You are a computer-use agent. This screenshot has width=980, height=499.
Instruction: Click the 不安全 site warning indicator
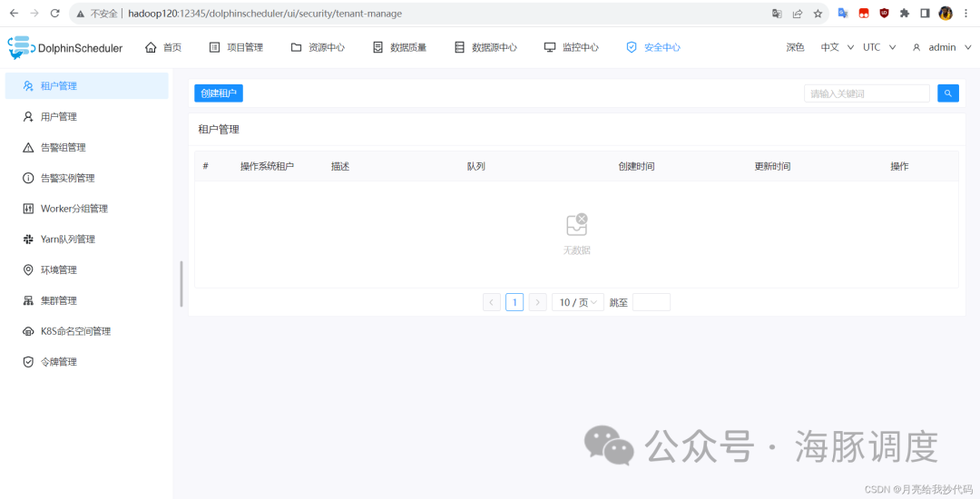[99, 13]
